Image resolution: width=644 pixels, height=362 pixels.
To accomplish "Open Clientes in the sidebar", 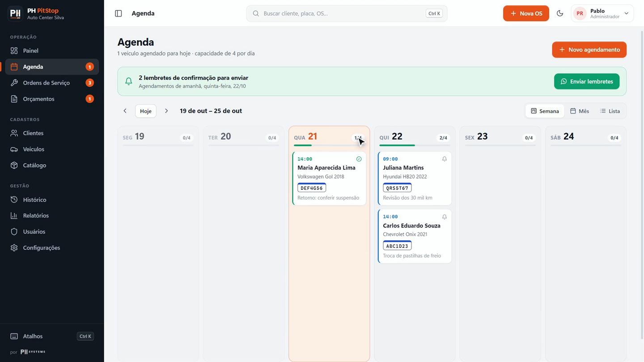I will point(52,133).
